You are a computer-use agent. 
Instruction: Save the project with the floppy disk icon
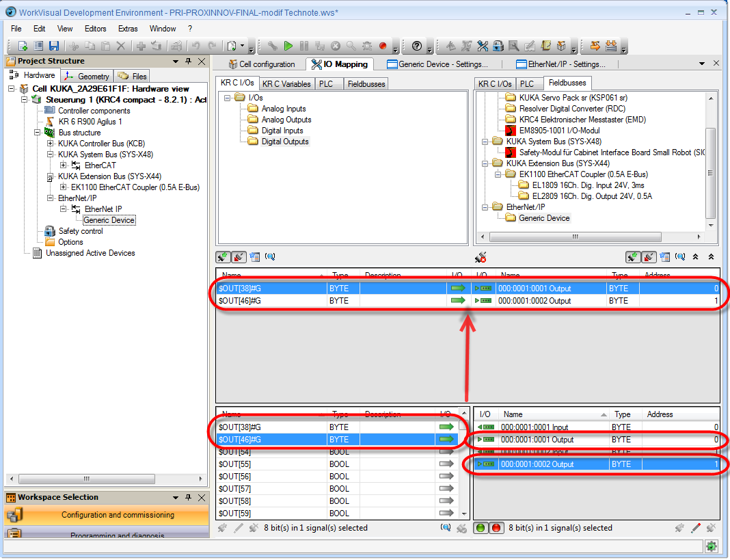pyautogui.click(x=54, y=46)
